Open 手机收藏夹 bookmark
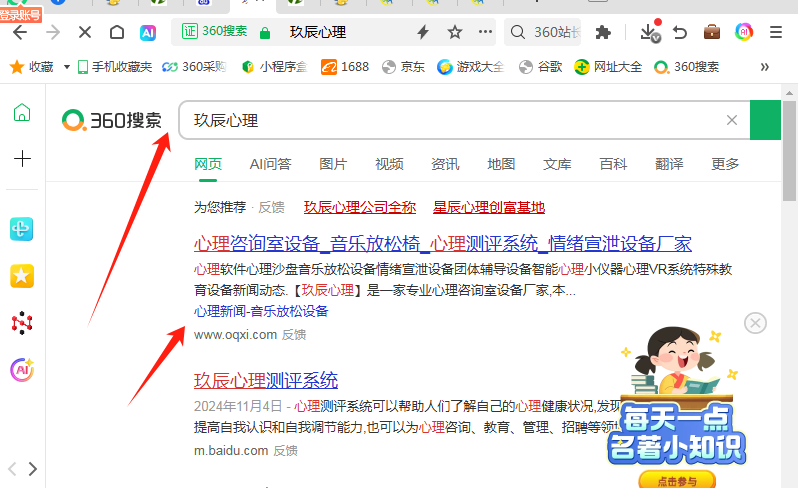The image size is (798, 488). point(115,67)
